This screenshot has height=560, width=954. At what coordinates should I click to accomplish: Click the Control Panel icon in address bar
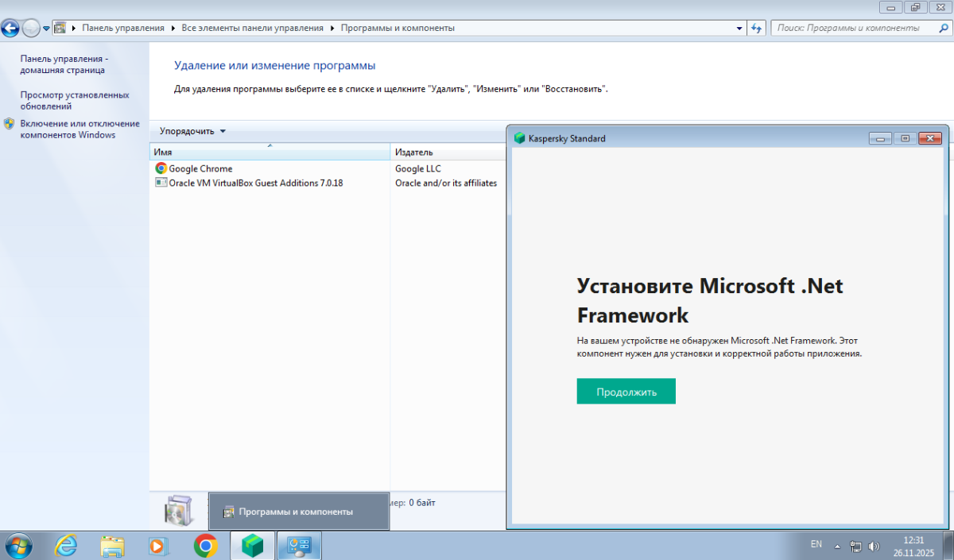[60, 28]
